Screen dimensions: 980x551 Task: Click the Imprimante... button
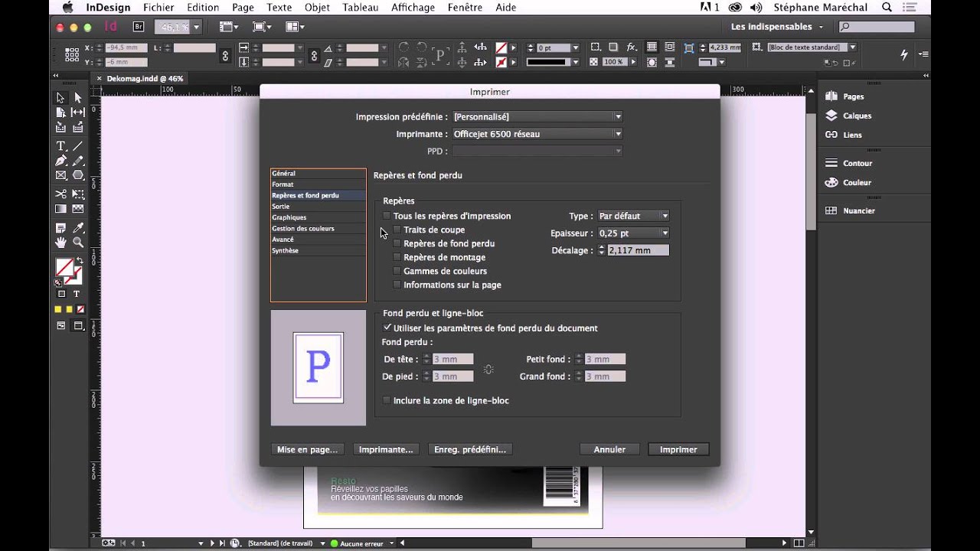pyautogui.click(x=386, y=449)
